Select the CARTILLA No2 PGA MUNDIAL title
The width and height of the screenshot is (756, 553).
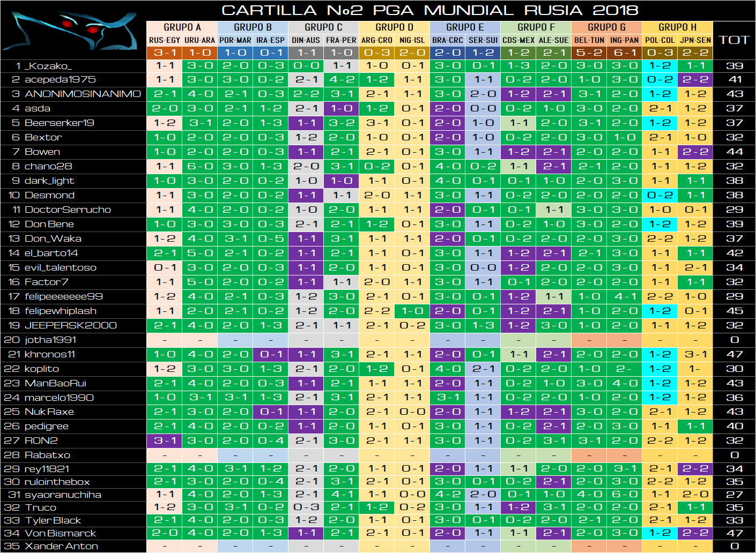pos(429,10)
